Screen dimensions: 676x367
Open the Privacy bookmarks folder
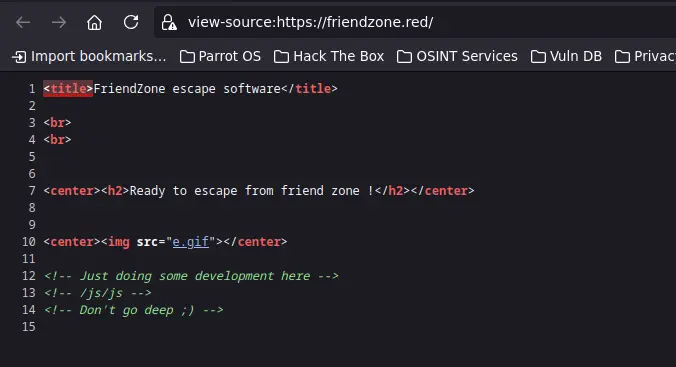(645, 56)
